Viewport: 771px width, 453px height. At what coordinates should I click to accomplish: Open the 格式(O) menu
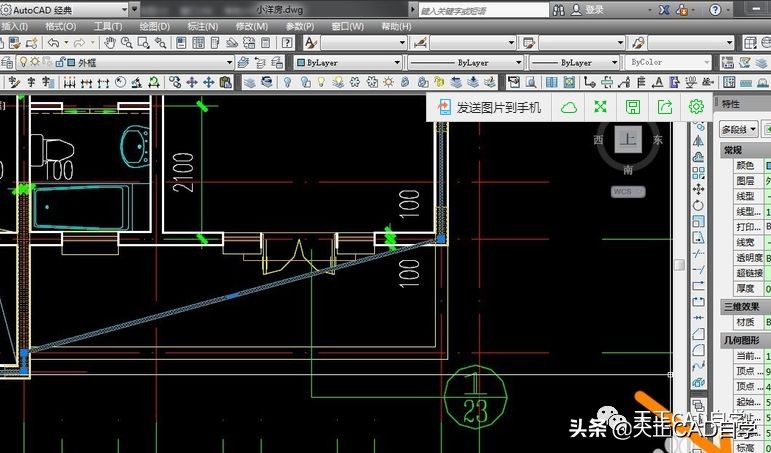(60, 27)
